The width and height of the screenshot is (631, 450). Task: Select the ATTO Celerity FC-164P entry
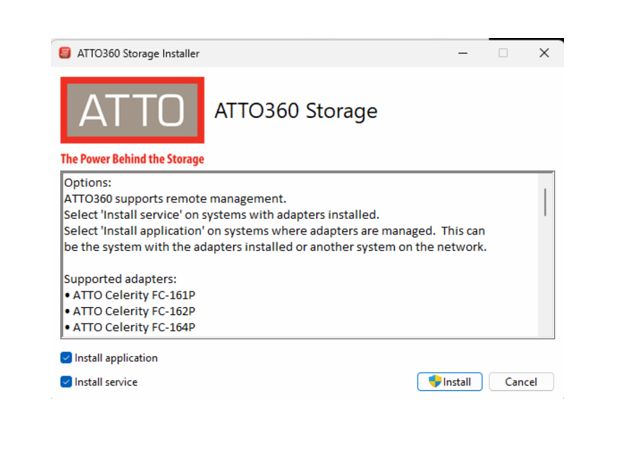point(132,326)
